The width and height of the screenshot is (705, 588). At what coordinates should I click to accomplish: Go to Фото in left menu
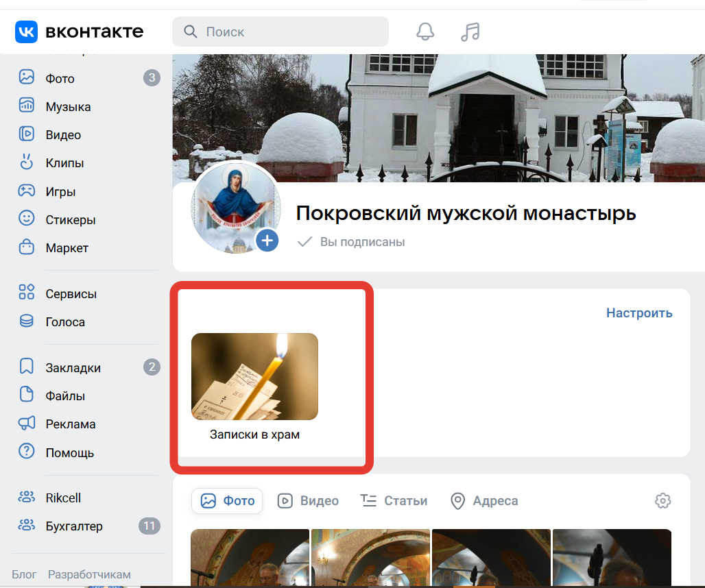pos(60,79)
